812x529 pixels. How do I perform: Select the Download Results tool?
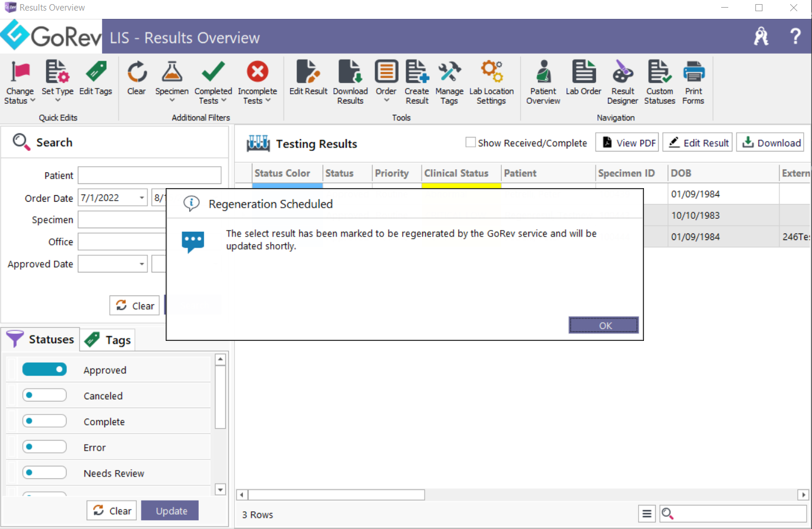pyautogui.click(x=350, y=83)
